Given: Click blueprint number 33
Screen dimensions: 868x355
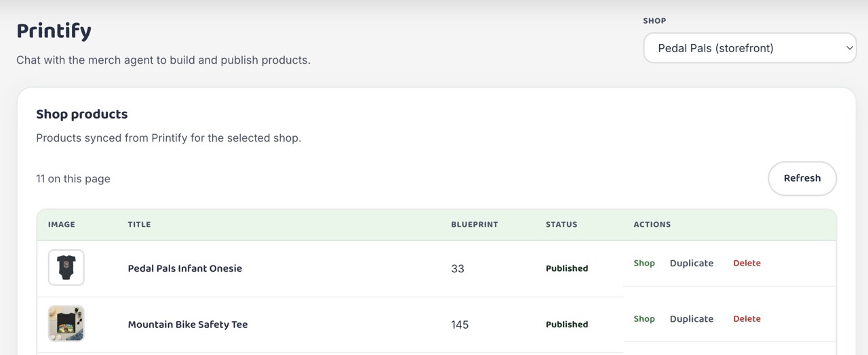Looking at the screenshot, I should 458,268.
